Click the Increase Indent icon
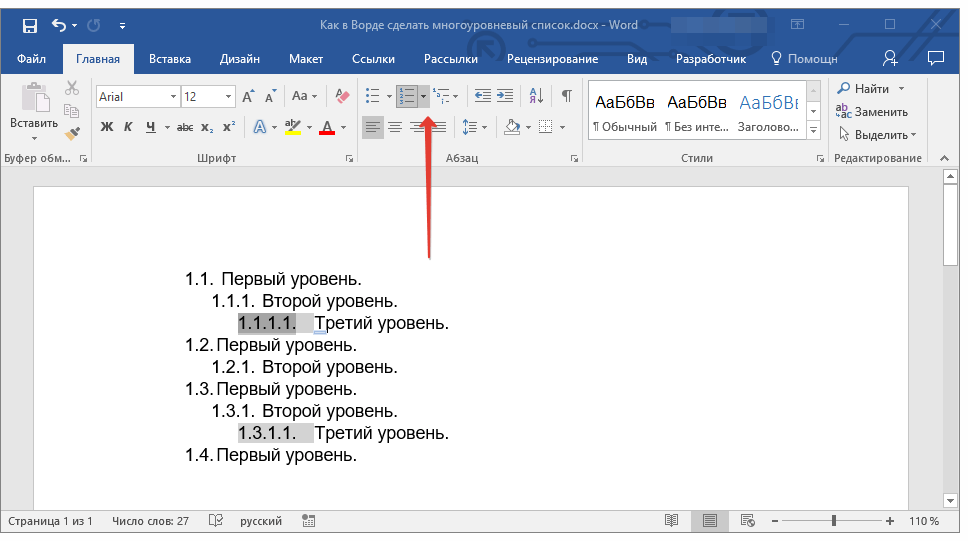The height and width of the screenshot is (541, 968). [x=505, y=96]
